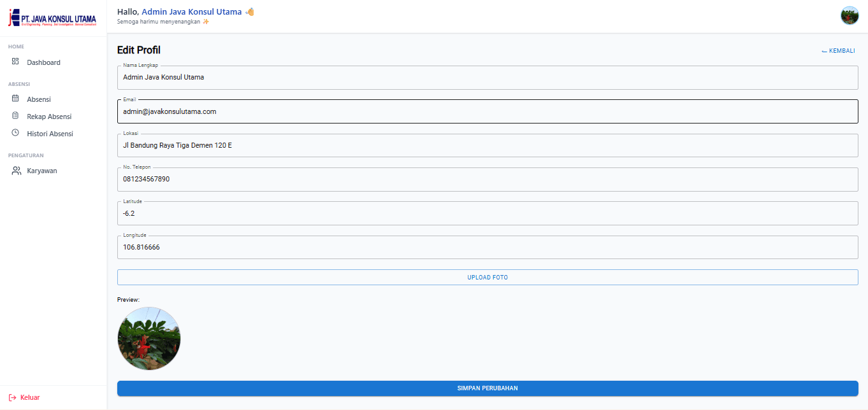Open Rekap Absensi via its clipboard icon
The height and width of the screenshot is (410, 868).
click(15, 116)
